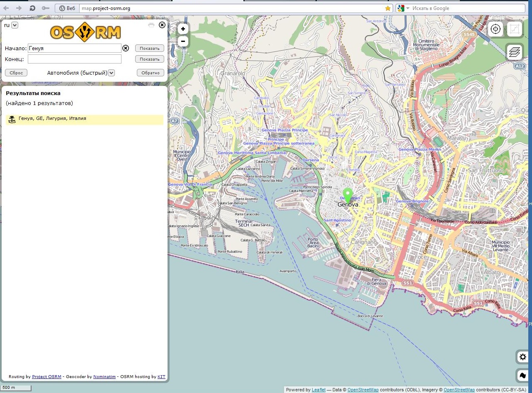Screen dimensions: 532x393
Task: Close the OSRM panel with the X
Action: click(x=162, y=25)
